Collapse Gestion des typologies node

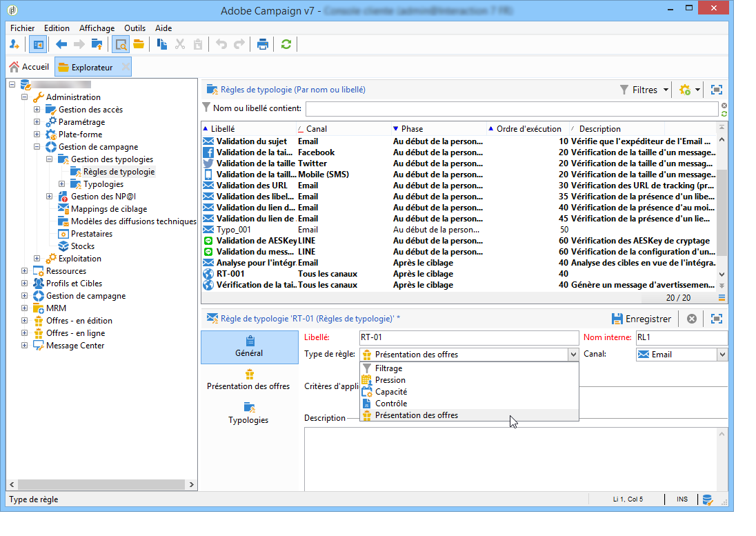49,159
